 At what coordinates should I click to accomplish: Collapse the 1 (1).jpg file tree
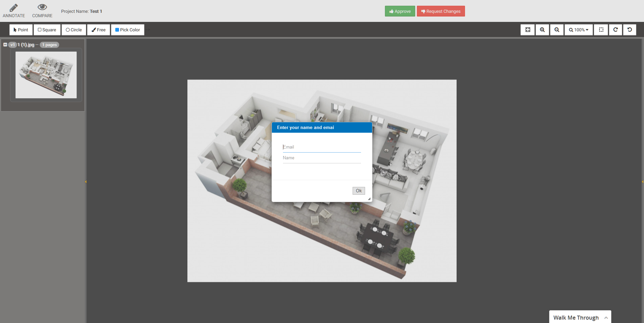tap(5, 44)
